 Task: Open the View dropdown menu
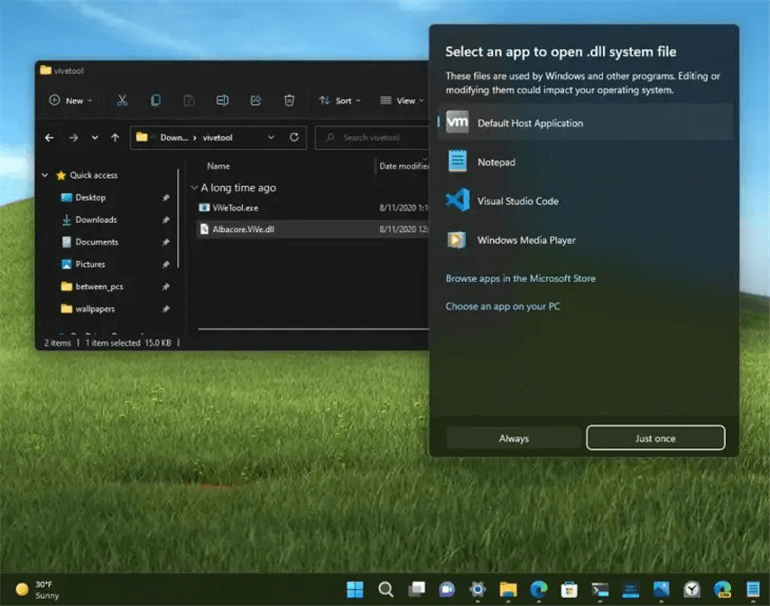tap(402, 101)
